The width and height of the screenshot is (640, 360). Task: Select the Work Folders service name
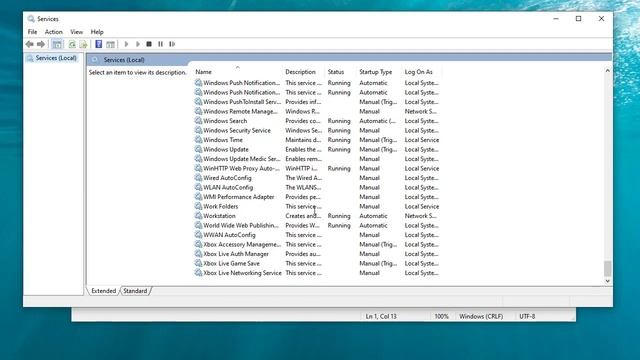[x=220, y=207]
